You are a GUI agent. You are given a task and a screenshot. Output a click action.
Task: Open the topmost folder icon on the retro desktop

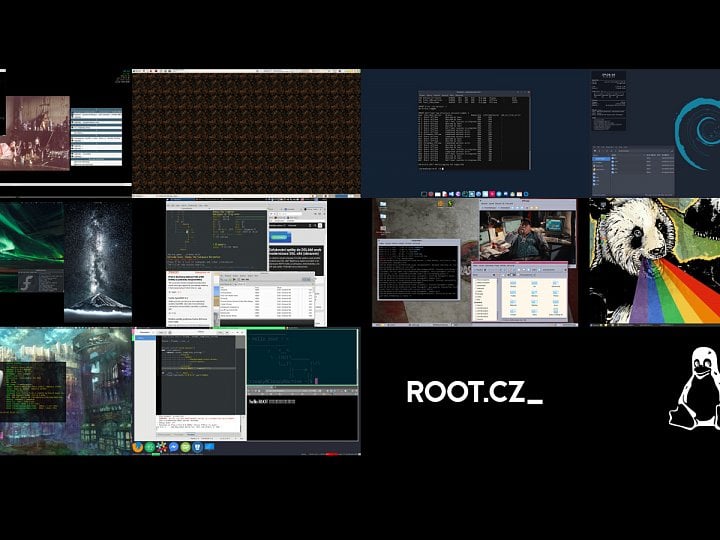(383, 204)
